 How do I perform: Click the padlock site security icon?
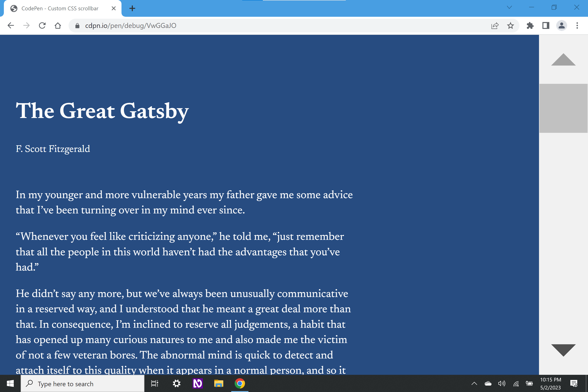tap(77, 25)
